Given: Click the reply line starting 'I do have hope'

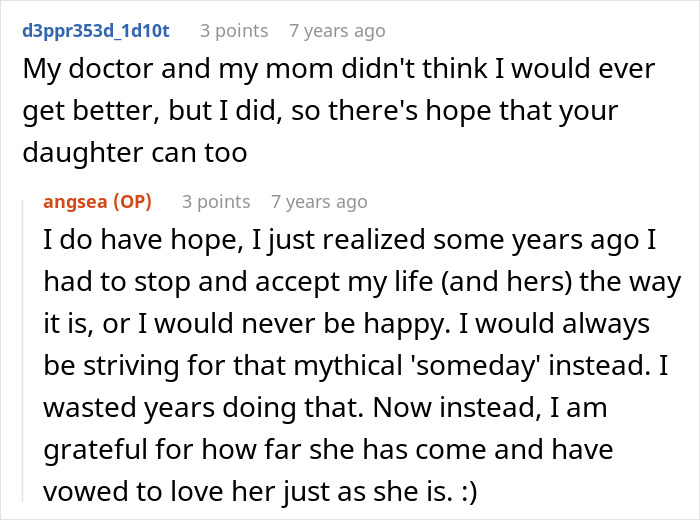Looking at the screenshot, I should coord(350,240).
